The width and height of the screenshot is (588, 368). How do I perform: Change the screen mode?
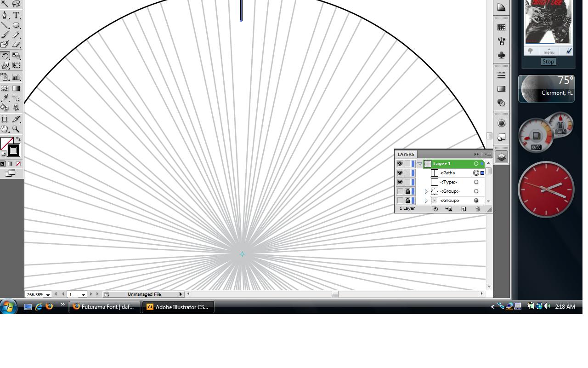pos(10,173)
